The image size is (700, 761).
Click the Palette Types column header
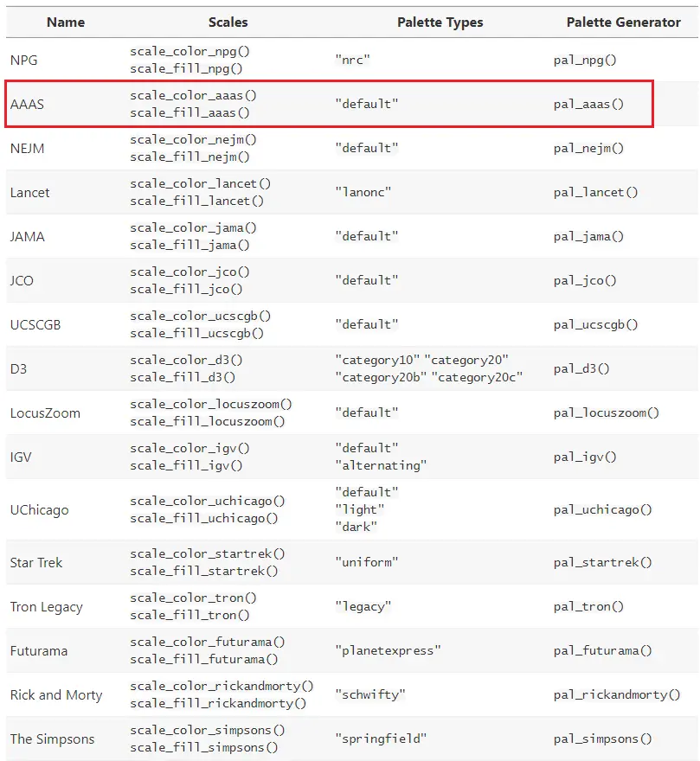[440, 22]
